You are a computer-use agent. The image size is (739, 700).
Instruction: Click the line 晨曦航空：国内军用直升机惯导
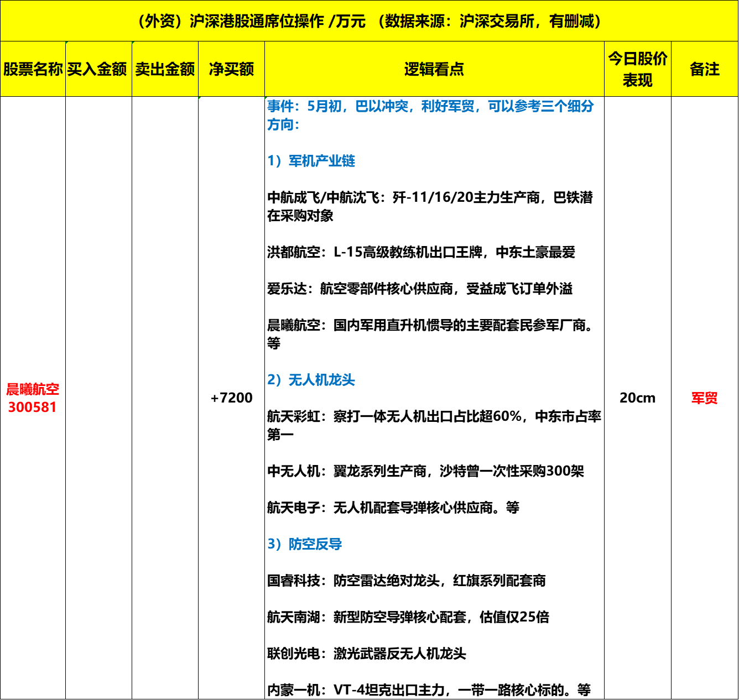pos(431,334)
